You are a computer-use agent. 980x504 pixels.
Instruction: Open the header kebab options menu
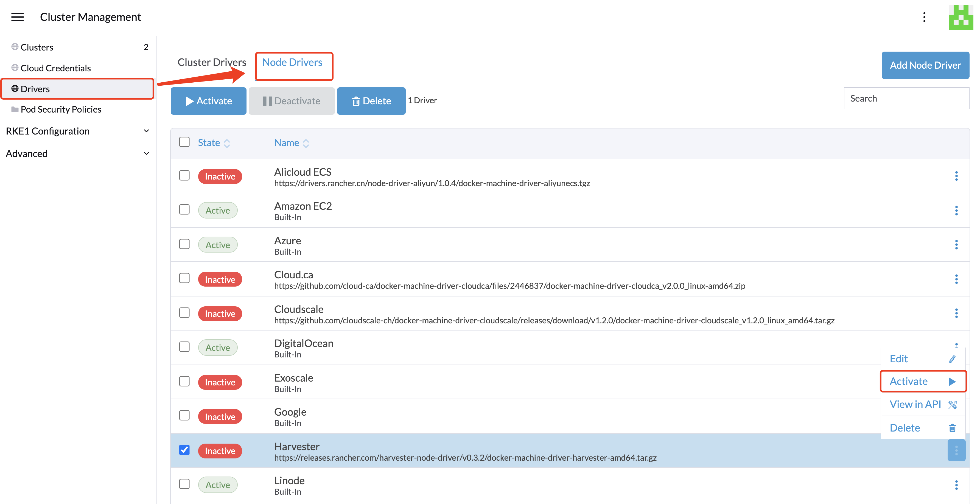[x=924, y=17]
